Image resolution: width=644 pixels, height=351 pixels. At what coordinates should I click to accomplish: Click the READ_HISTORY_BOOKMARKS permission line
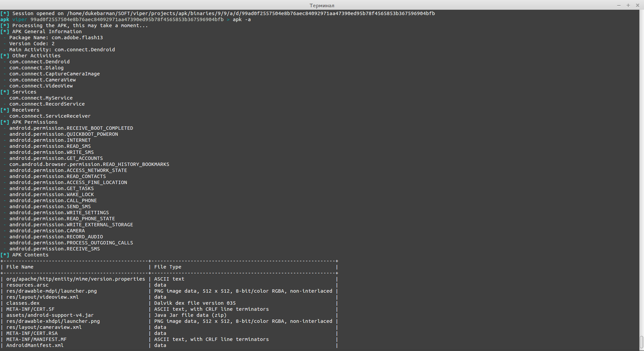89,164
